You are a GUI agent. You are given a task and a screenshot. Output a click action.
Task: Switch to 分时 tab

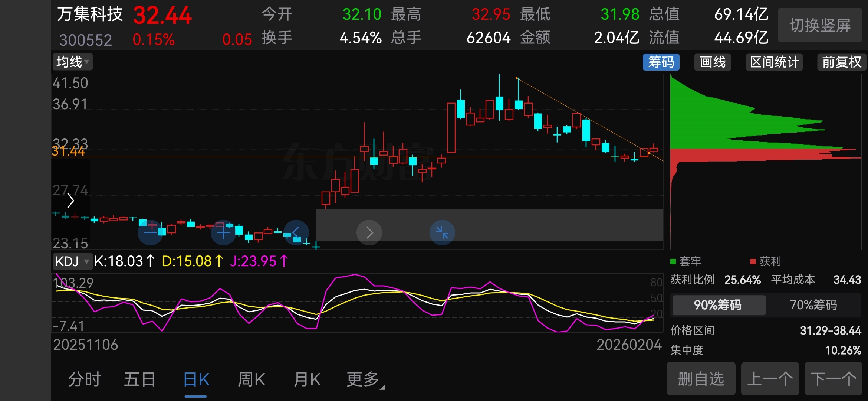[x=85, y=379]
